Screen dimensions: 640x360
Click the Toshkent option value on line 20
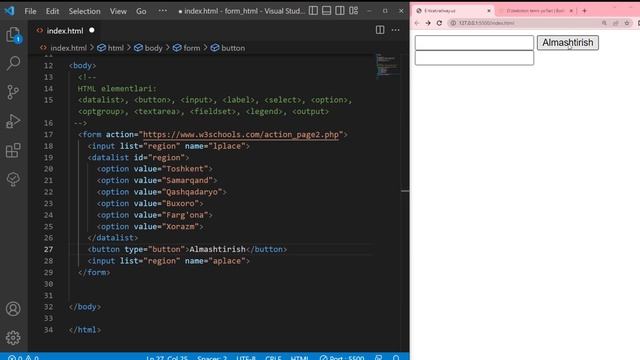(x=186, y=169)
